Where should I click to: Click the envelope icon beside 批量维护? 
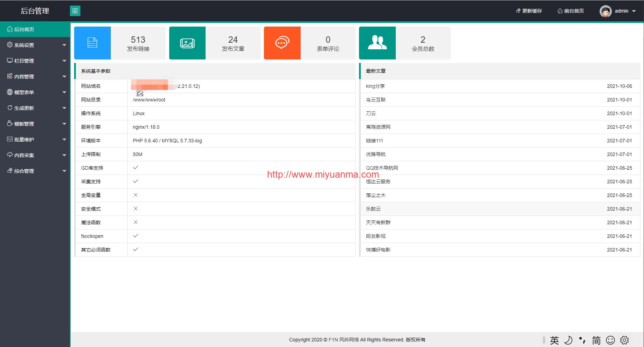pyautogui.click(x=10, y=139)
